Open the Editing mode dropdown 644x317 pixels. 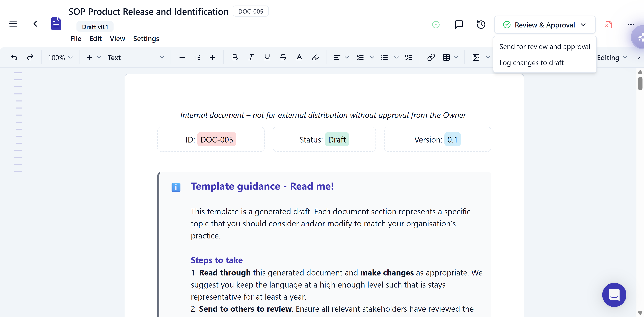(x=612, y=58)
